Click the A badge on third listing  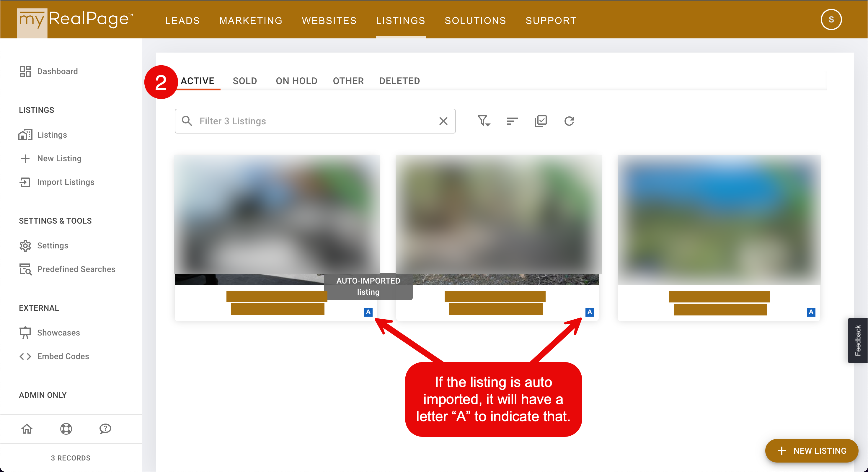click(811, 312)
